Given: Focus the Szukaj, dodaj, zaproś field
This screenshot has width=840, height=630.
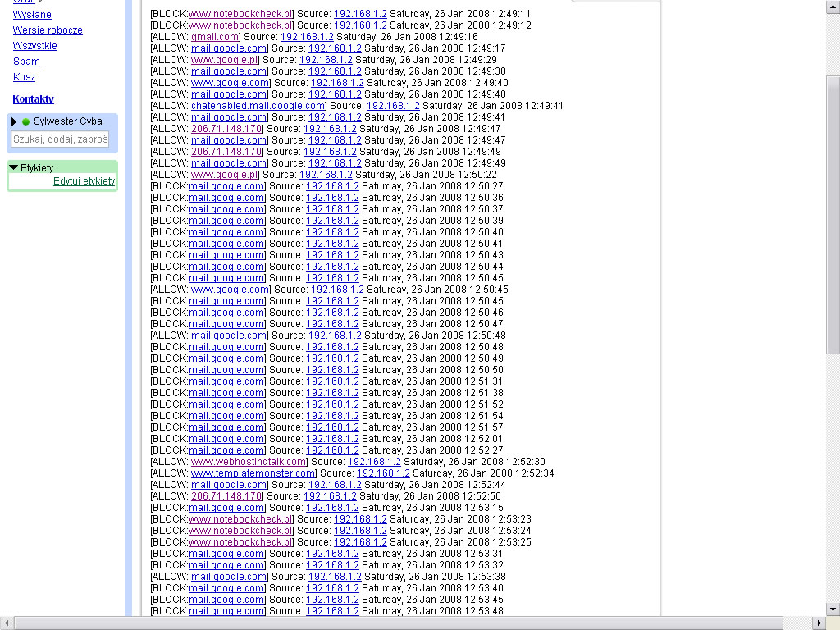Looking at the screenshot, I should 60,139.
